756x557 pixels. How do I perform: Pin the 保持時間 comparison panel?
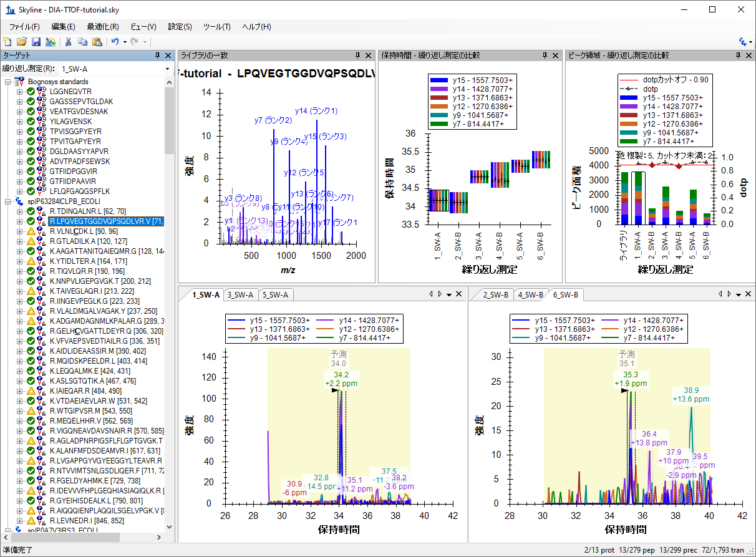[x=545, y=56]
